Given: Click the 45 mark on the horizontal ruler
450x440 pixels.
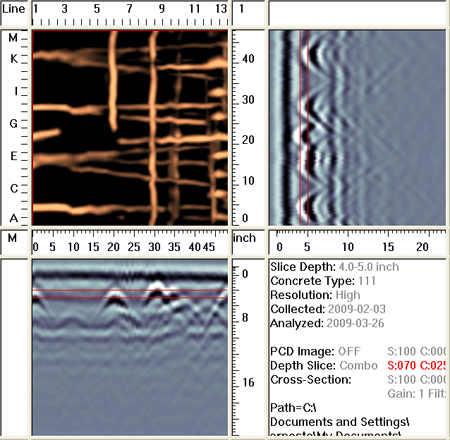Looking at the screenshot, I should coord(209,247).
